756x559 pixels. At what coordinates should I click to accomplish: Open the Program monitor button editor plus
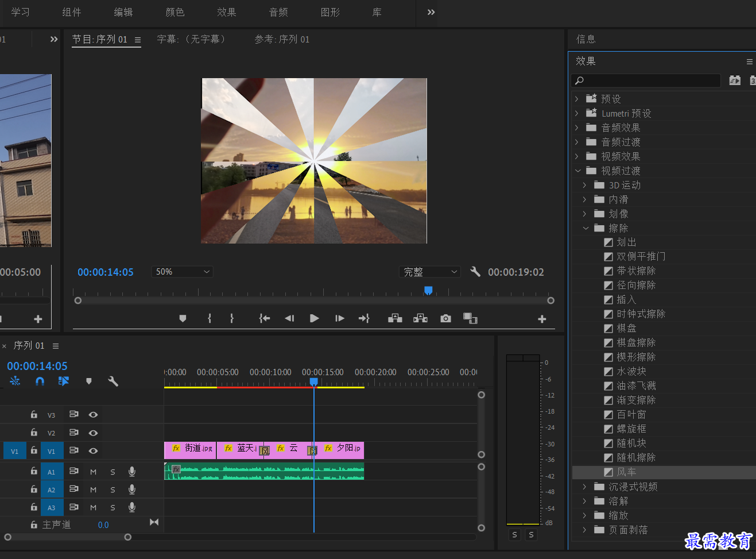coord(542,319)
